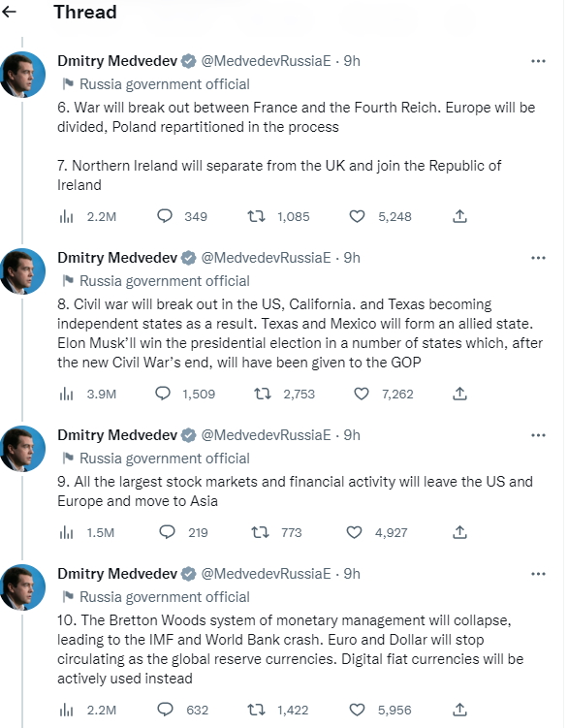
Task: Expand more options on the Bretton Woods tweet
Action: [x=538, y=574]
